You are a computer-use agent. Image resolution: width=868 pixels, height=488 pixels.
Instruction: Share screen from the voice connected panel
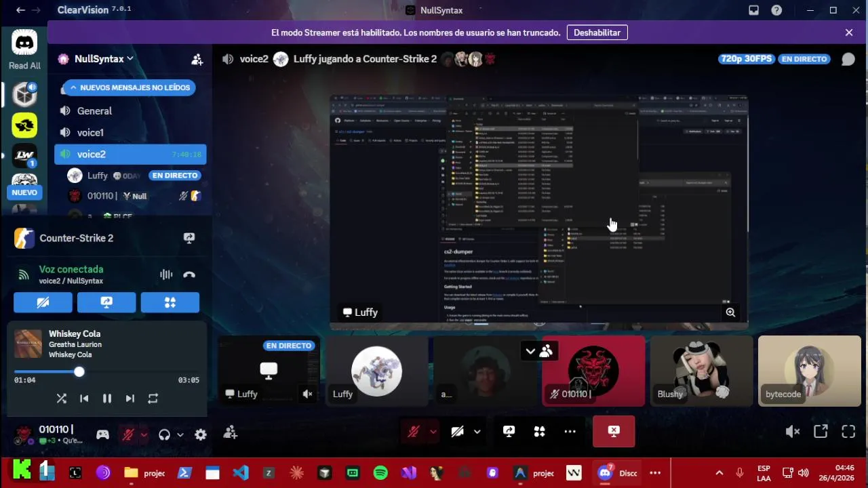pyautogui.click(x=106, y=303)
